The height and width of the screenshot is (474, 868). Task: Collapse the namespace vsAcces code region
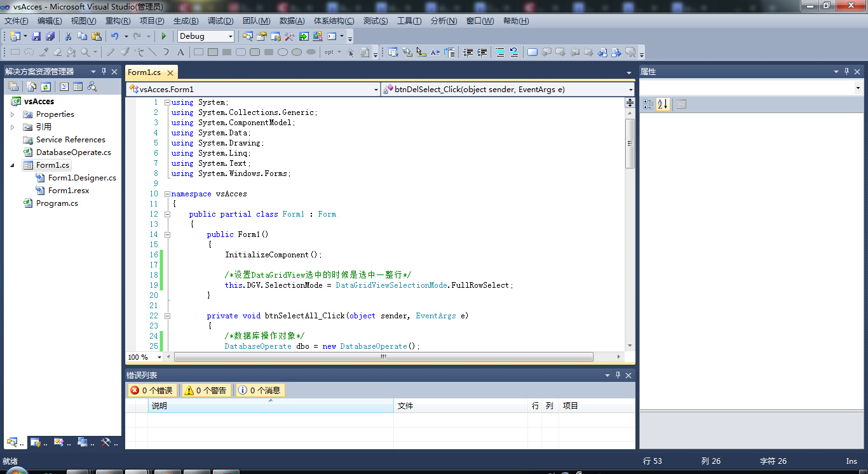click(x=167, y=194)
